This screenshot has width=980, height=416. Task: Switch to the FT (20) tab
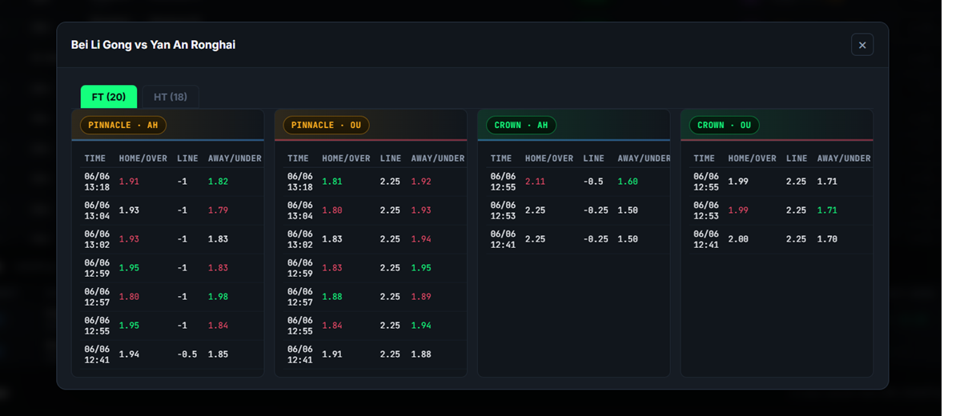pyautogui.click(x=109, y=97)
